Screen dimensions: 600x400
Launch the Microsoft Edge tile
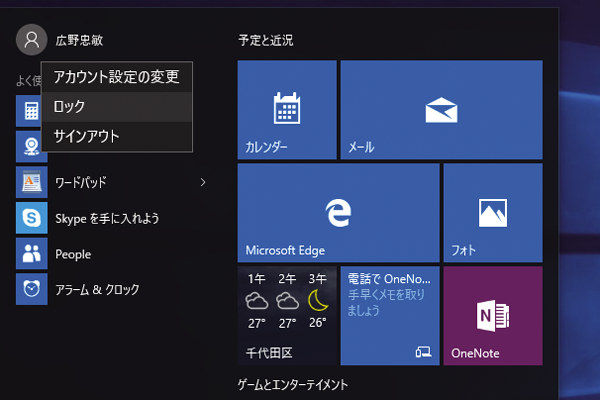(x=338, y=213)
